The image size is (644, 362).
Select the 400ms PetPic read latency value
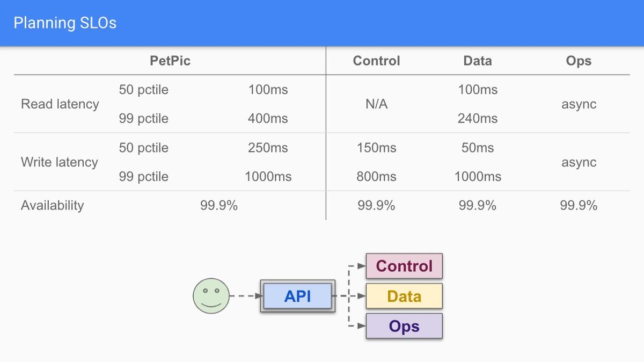(x=268, y=119)
